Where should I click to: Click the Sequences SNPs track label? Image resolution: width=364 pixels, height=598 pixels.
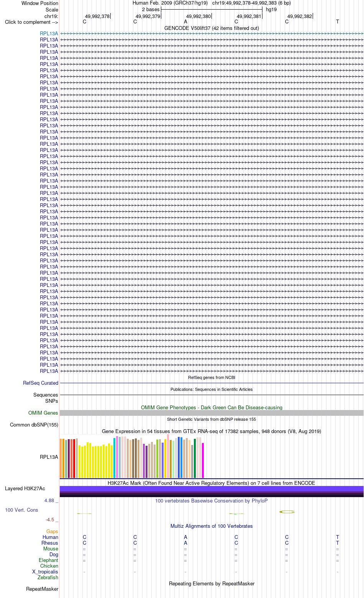[x=46, y=398]
